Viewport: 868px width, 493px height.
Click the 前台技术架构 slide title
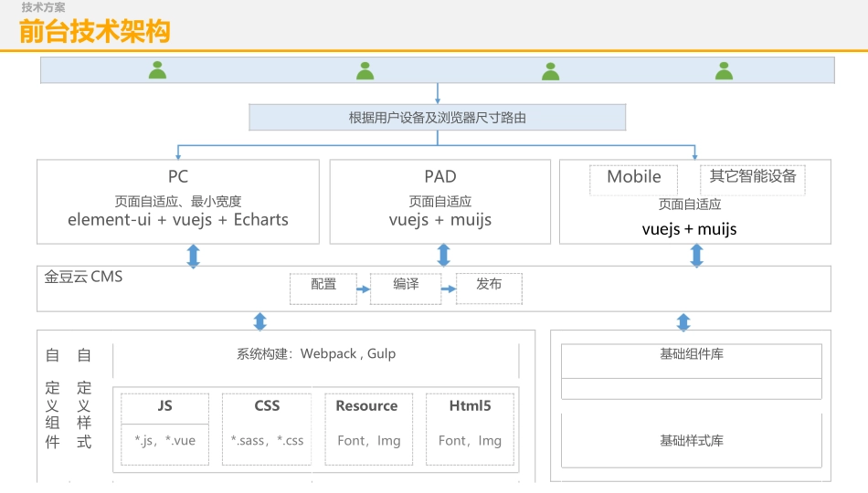click(x=95, y=32)
